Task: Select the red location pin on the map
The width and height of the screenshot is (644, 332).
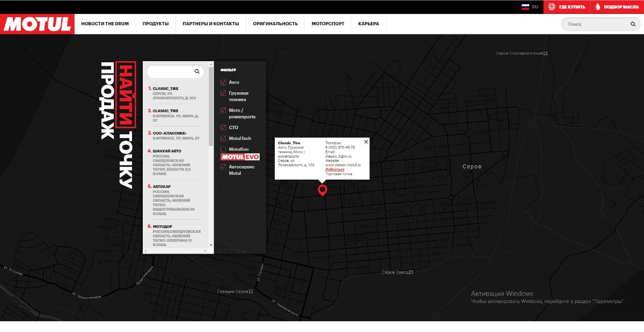Action: coord(322,190)
